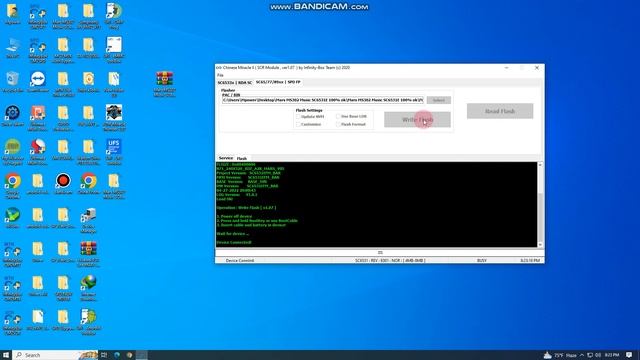
Task: Click log console scroll down arrow
Action: [540, 245]
